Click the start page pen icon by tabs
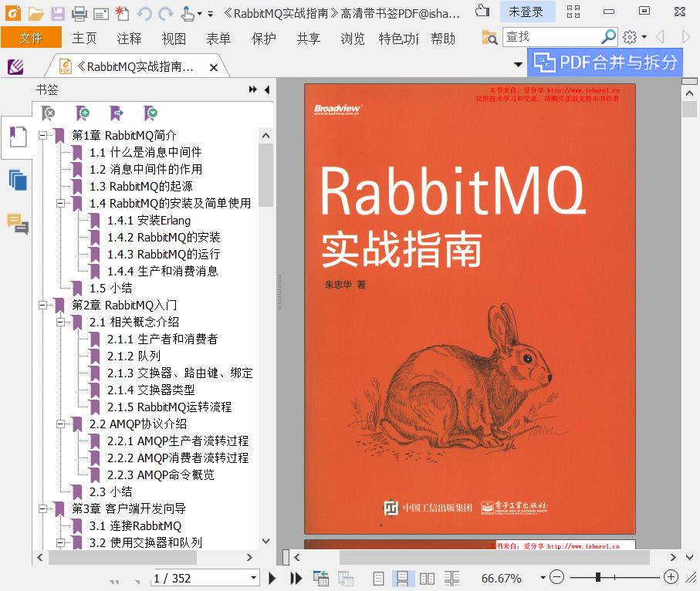This screenshot has height=591, width=700. pos(15,67)
